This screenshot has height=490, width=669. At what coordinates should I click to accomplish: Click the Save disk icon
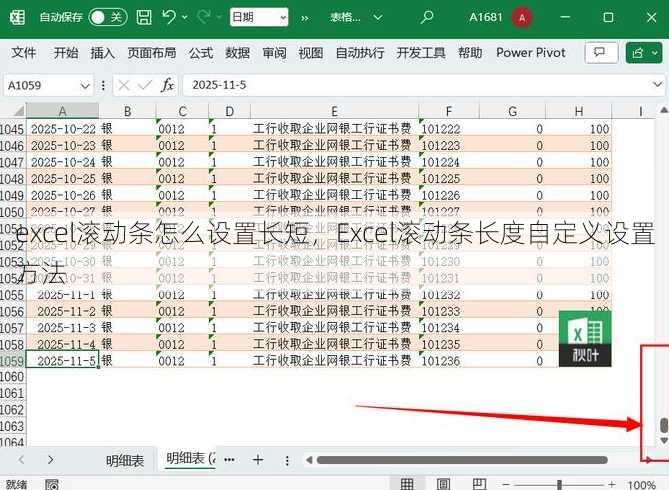144,17
